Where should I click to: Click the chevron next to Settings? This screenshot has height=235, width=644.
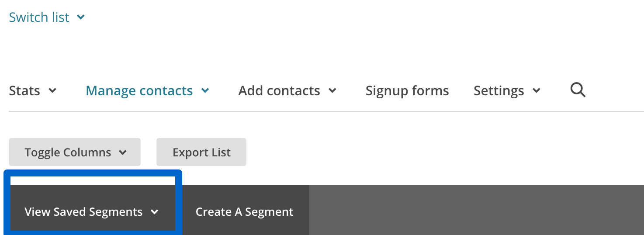tap(537, 91)
